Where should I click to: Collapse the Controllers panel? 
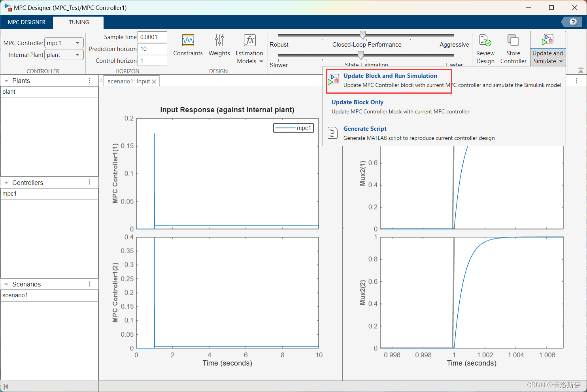pyautogui.click(x=6, y=183)
